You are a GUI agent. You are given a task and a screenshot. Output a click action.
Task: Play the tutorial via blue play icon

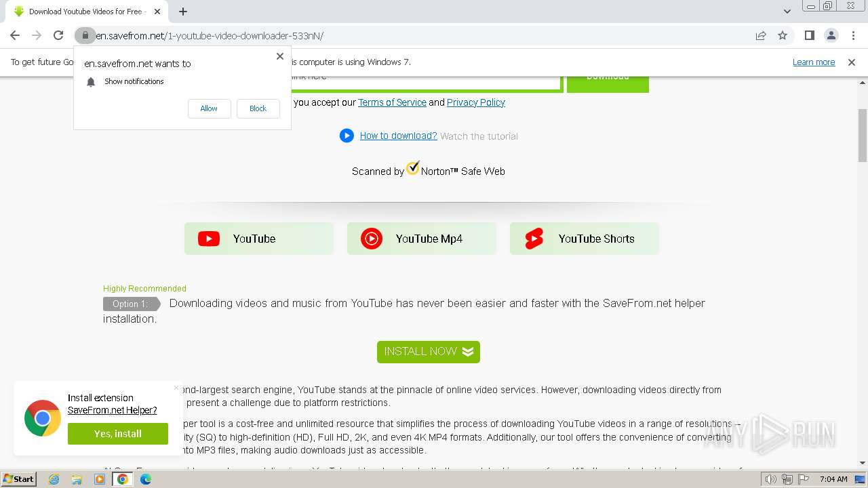point(347,136)
